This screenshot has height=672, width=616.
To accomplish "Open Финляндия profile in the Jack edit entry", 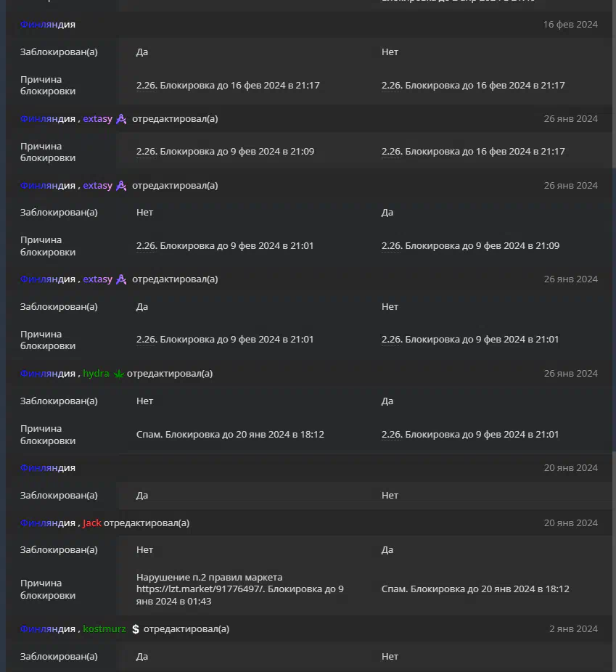I will [48, 523].
